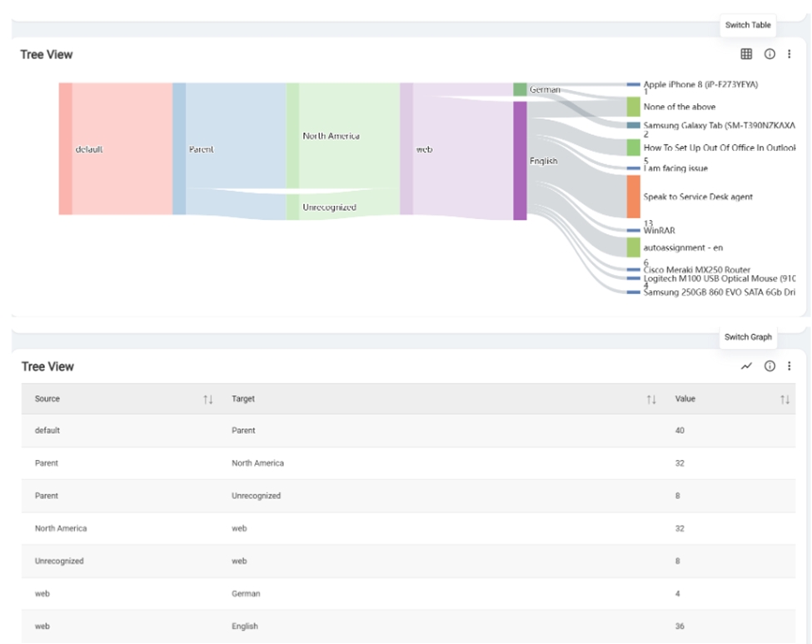Screen dimensions: 812x644
Task: Click the Source column header
Action: [x=47, y=399]
